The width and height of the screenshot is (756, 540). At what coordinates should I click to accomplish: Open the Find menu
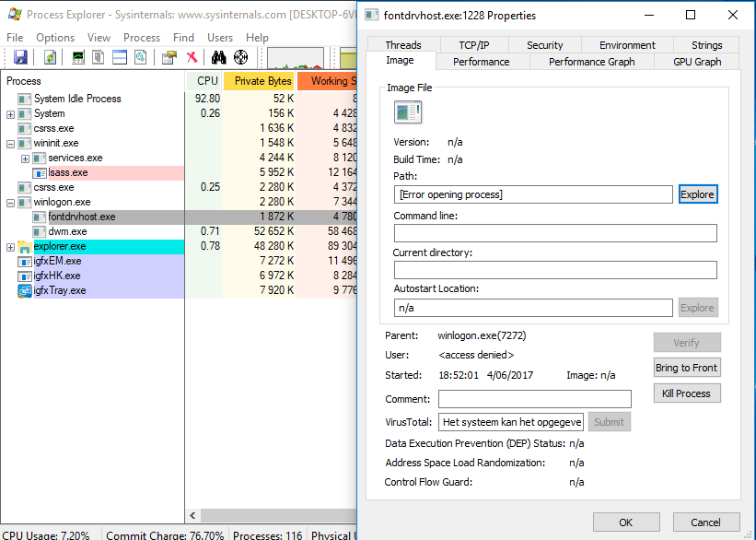click(183, 38)
